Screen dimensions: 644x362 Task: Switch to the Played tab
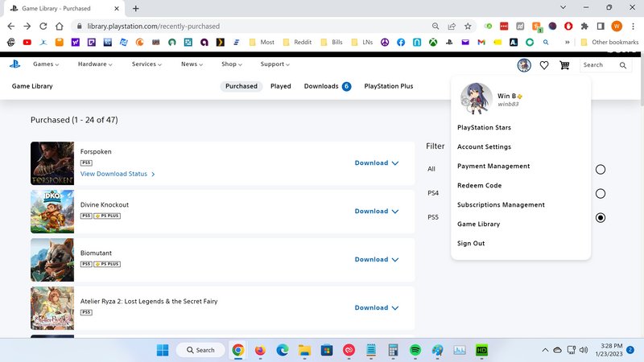pos(280,86)
